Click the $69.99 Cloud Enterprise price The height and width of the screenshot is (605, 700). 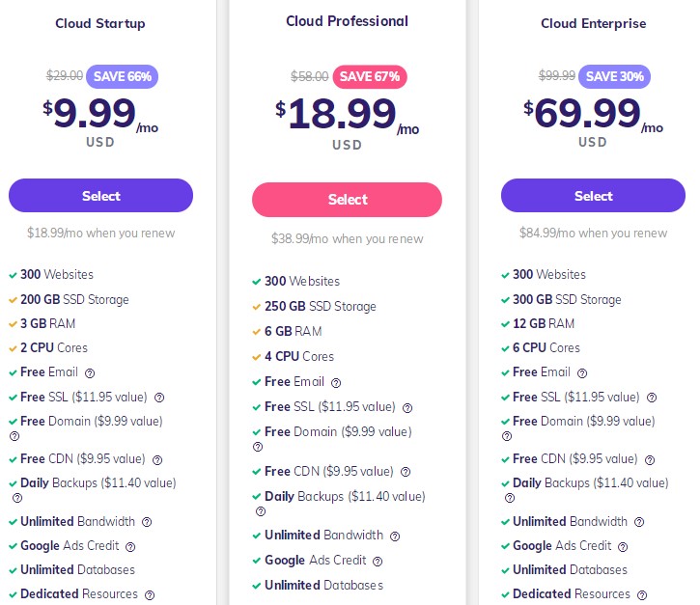587,114
